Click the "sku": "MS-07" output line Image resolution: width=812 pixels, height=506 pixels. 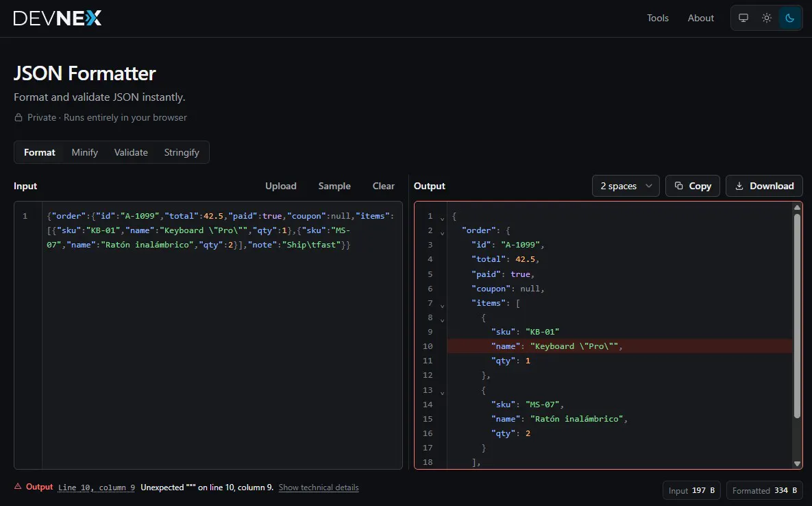coord(527,404)
